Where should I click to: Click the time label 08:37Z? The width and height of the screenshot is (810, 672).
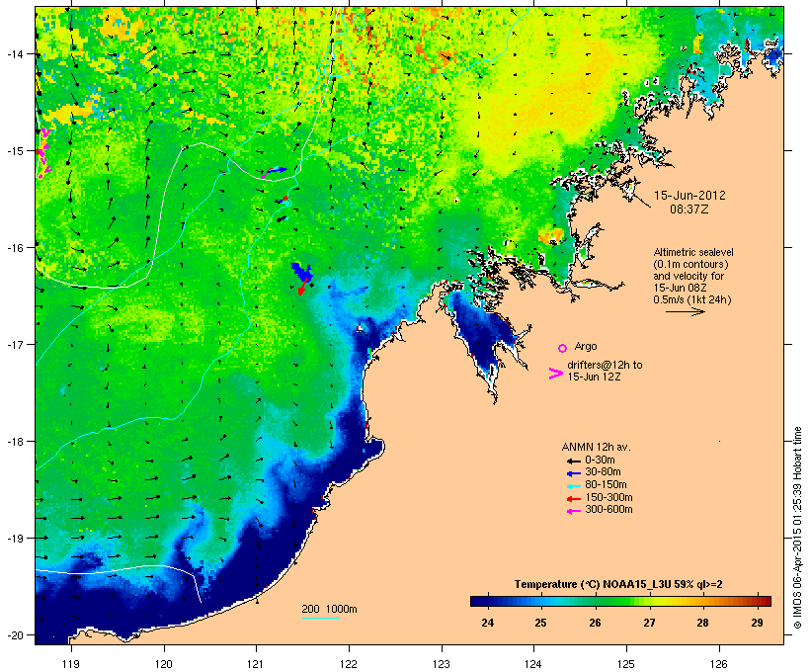click(689, 210)
